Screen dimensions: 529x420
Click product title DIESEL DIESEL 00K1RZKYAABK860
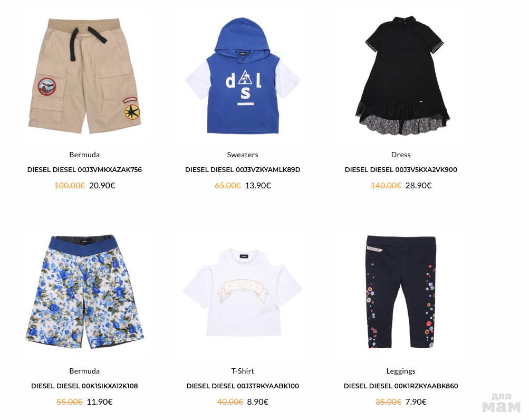pyautogui.click(x=401, y=386)
